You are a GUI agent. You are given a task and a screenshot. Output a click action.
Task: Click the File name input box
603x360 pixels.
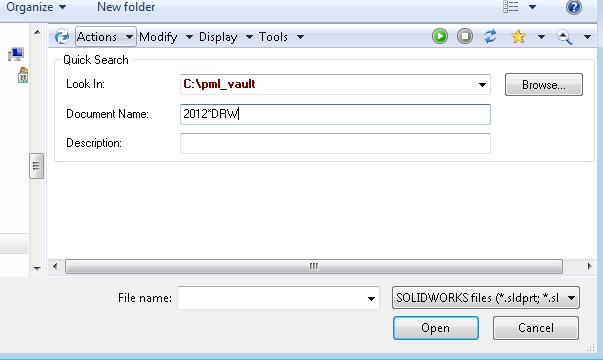(278, 298)
